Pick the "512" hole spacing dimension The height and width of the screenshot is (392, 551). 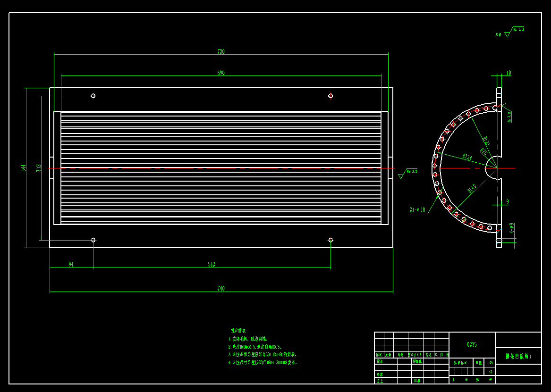click(x=211, y=265)
